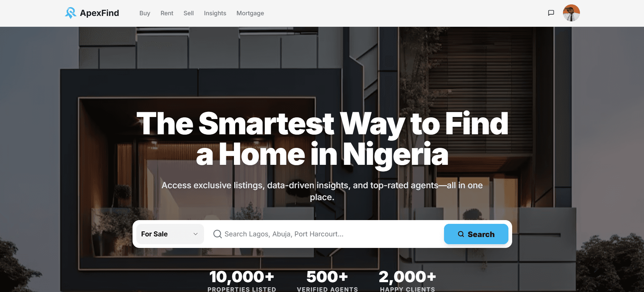Navigate to the Mortgage page
The height and width of the screenshot is (292, 644).
pyautogui.click(x=250, y=13)
